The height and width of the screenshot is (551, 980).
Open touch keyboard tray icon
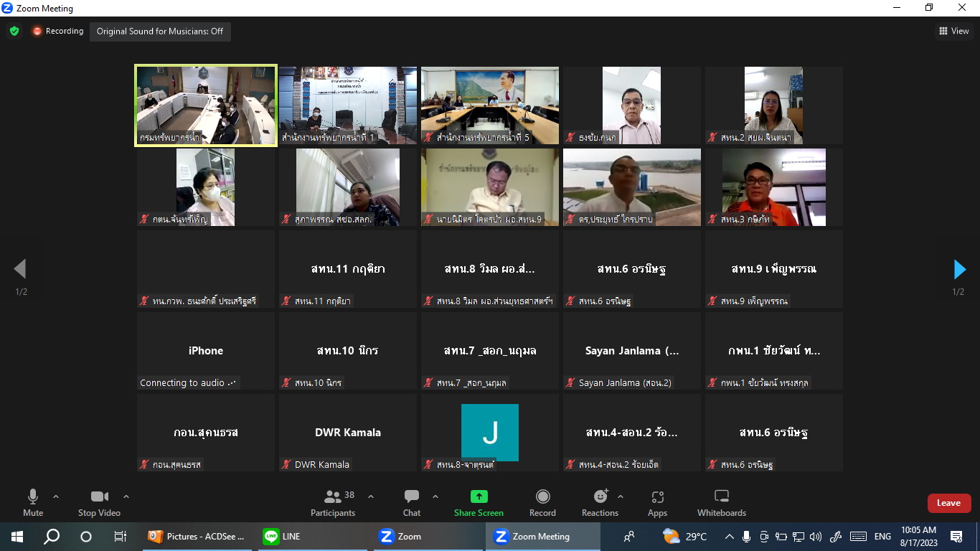pyautogui.click(x=858, y=537)
